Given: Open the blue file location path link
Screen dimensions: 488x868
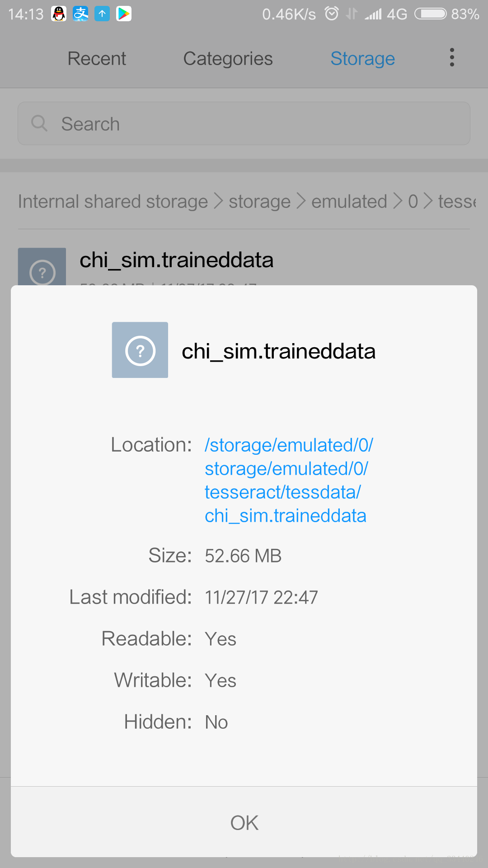Looking at the screenshot, I should point(289,480).
